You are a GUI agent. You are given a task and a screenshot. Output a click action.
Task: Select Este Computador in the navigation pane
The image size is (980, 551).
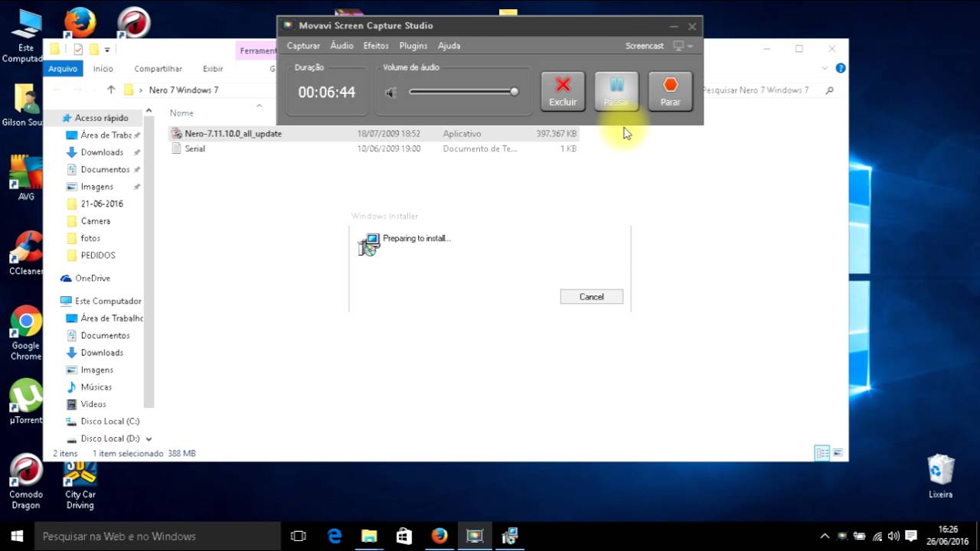[108, 301]
